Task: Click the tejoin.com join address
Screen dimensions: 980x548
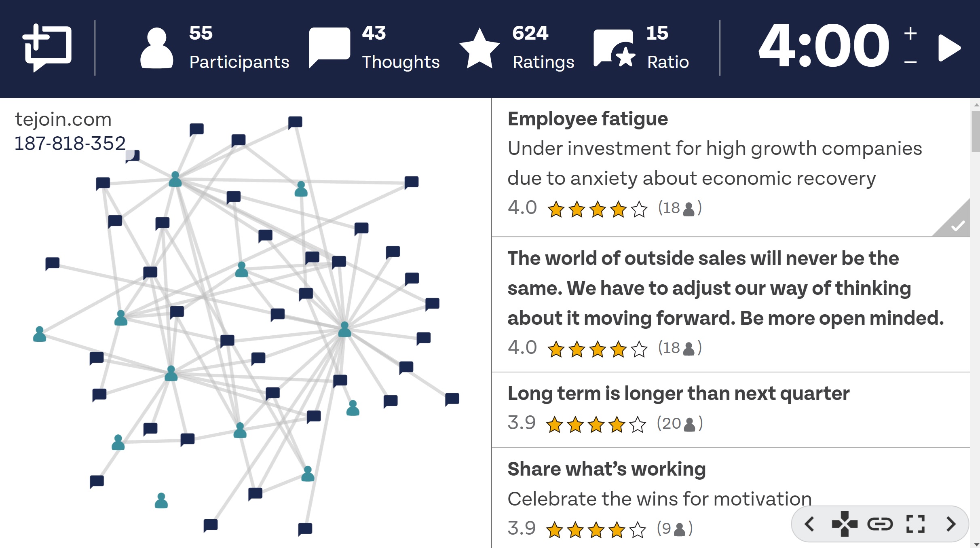Action: tap(63, 119)
